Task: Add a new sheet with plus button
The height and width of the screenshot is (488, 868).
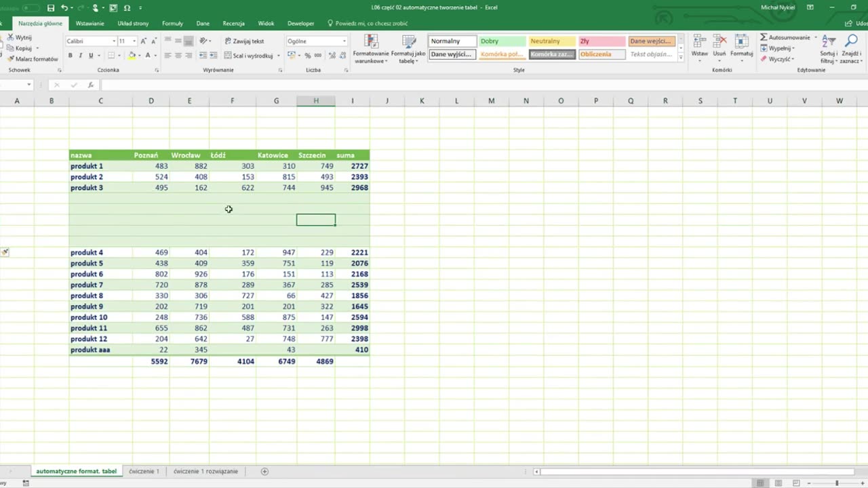Action: coord(265,471)
